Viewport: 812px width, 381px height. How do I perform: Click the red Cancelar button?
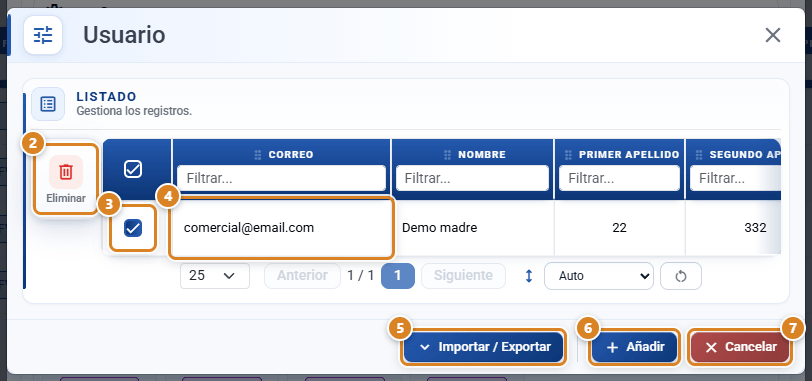[740, 347]
